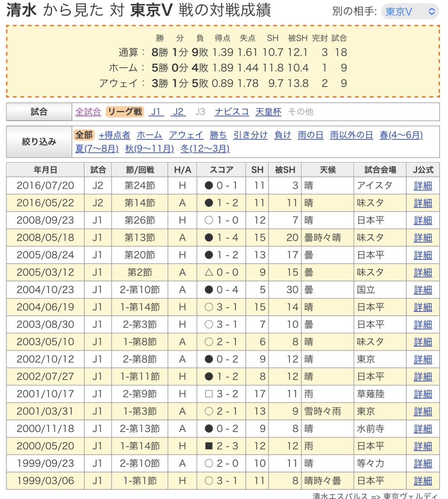Click the 試合会場 column header
Image resolution: width=448 pixels, height=499 pixels.
380,170
